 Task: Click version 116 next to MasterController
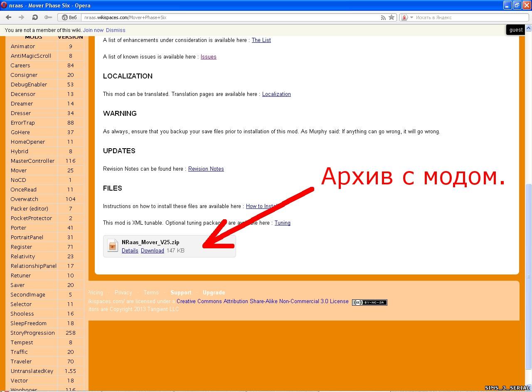[70, 161]
